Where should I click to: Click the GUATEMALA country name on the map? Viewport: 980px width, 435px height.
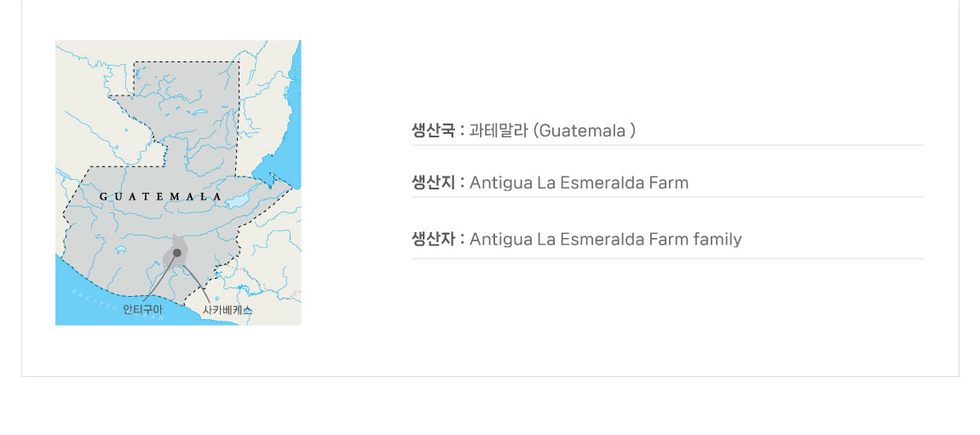(x=160, y=196)
